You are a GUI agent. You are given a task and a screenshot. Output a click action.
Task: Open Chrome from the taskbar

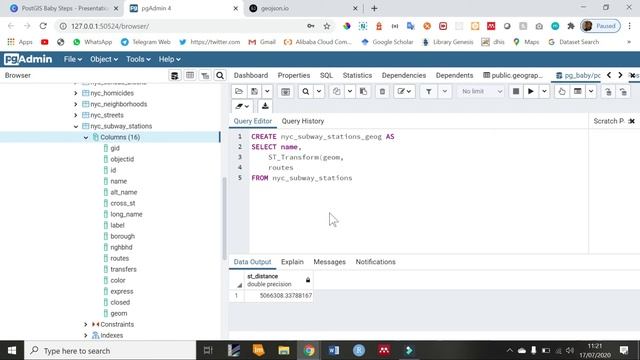pyautogui.click(x=309, y=351)
